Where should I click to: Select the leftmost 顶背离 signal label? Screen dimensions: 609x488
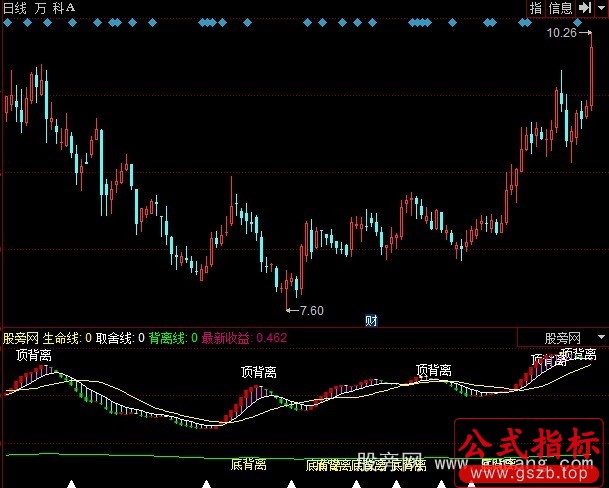35,355
